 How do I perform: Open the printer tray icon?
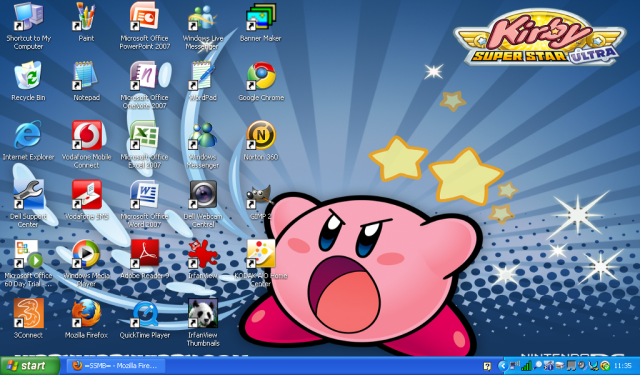[x=560, y=366]
